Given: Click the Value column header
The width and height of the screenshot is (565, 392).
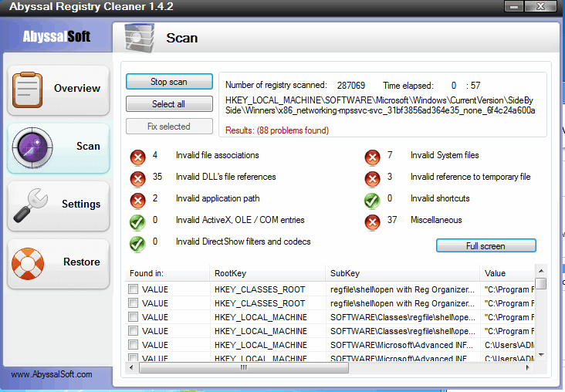Looking at the screenshot, I should coord(507,273).
